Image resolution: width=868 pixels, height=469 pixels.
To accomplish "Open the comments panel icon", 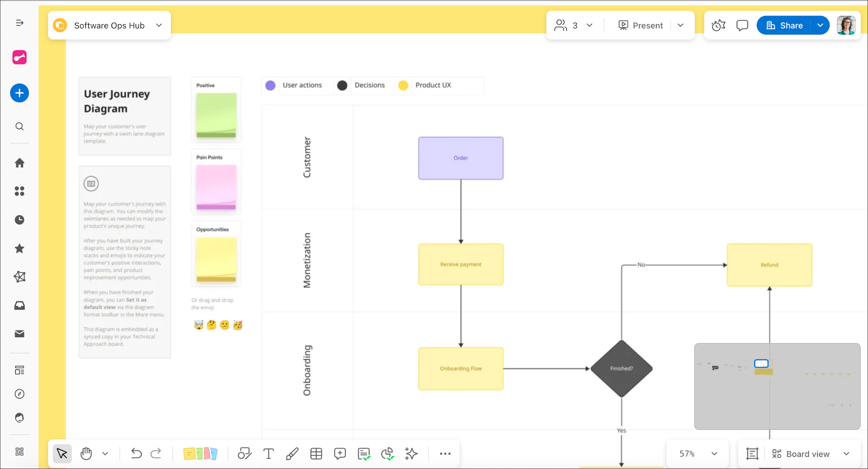I will (742, 26).
